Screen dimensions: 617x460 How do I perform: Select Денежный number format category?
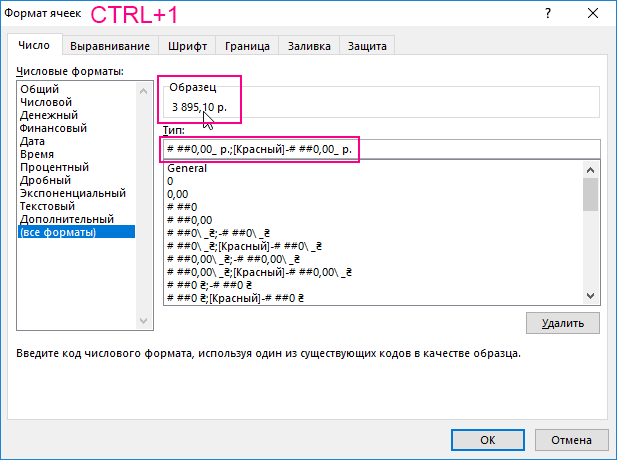click(50, 115)
